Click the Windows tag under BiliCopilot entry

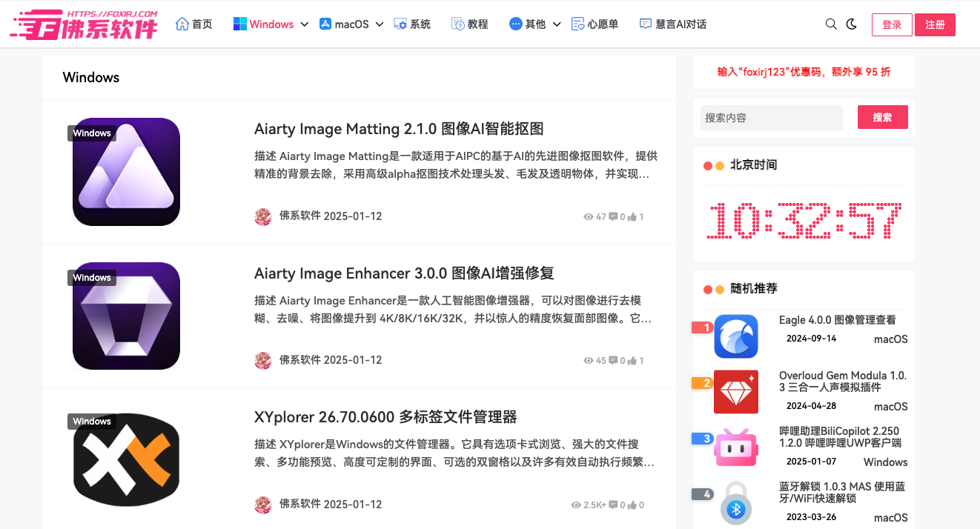[886, 462]
